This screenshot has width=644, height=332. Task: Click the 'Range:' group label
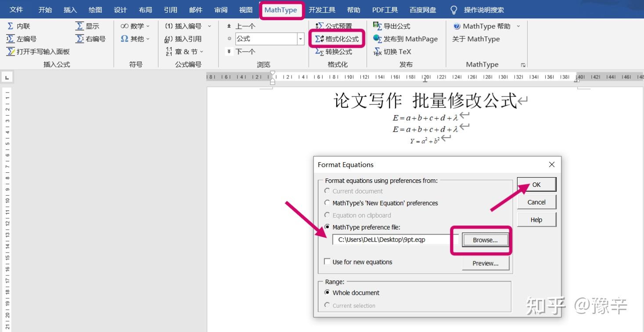[x=335, y=282]
